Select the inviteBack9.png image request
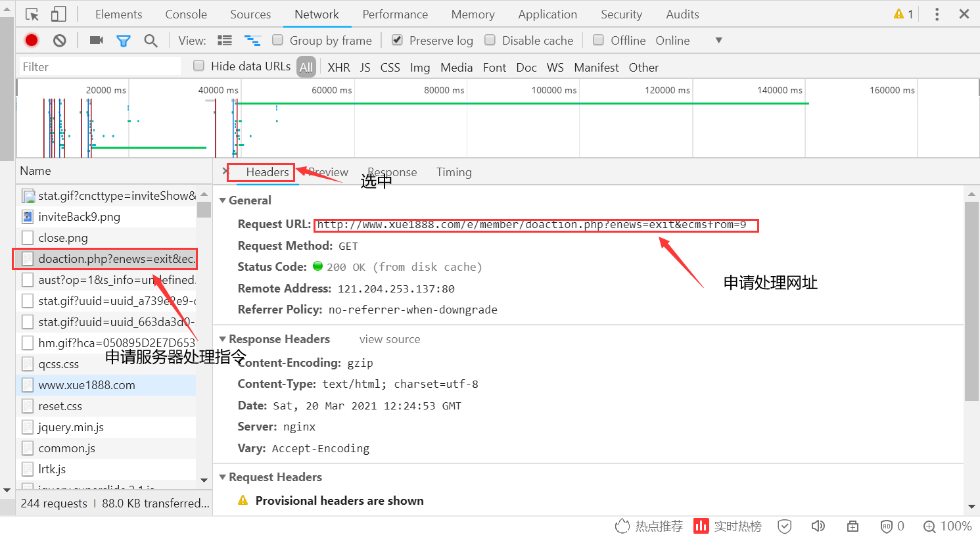The width and height of the screenshot is (980, 537). 106,217
